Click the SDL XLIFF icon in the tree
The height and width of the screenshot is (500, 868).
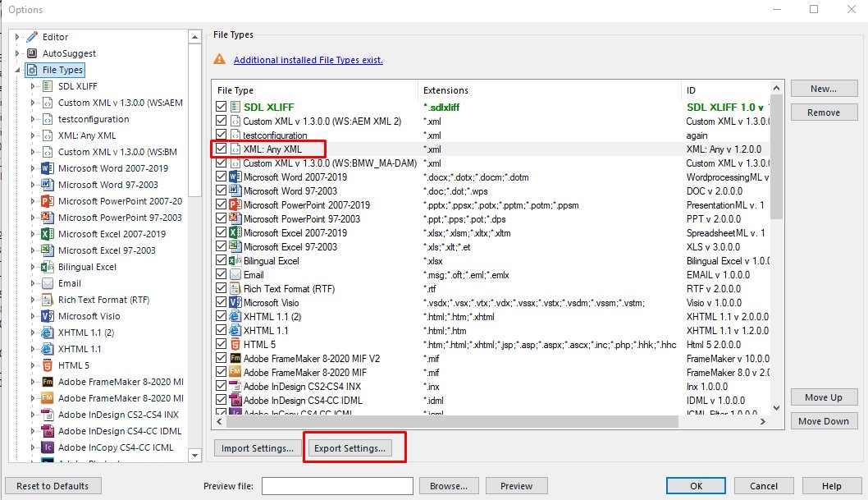[48, 86]
